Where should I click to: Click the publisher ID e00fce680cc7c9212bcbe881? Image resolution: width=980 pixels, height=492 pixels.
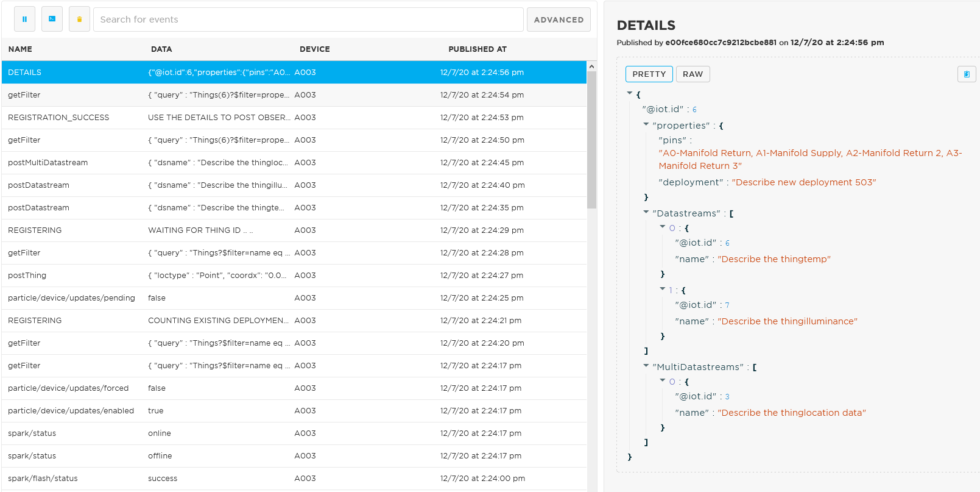pyautogui.click(x=721, y=43)
